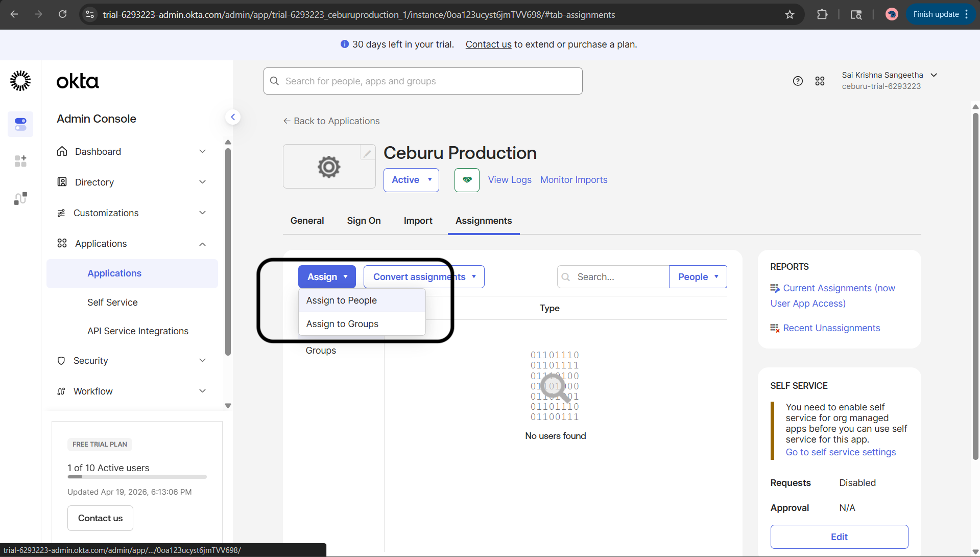Click the Workflow icon in sidebar
980x557 pixels.
(x=61, y=391)
